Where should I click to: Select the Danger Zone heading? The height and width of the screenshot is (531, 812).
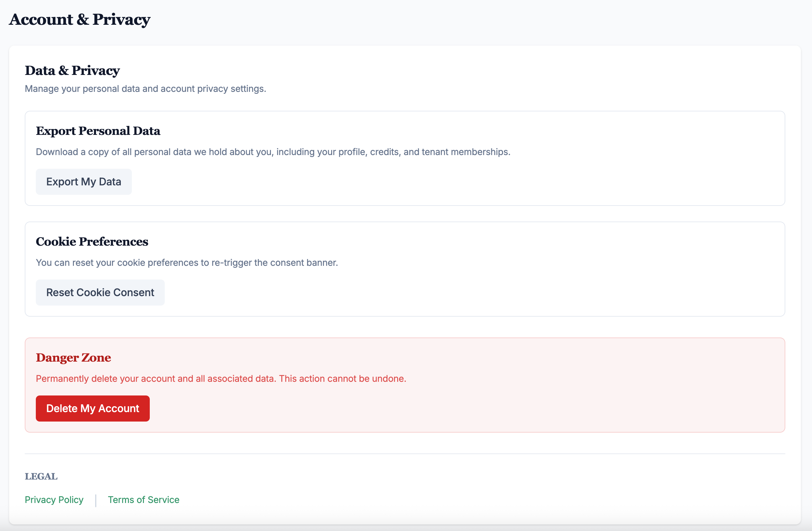73,357
